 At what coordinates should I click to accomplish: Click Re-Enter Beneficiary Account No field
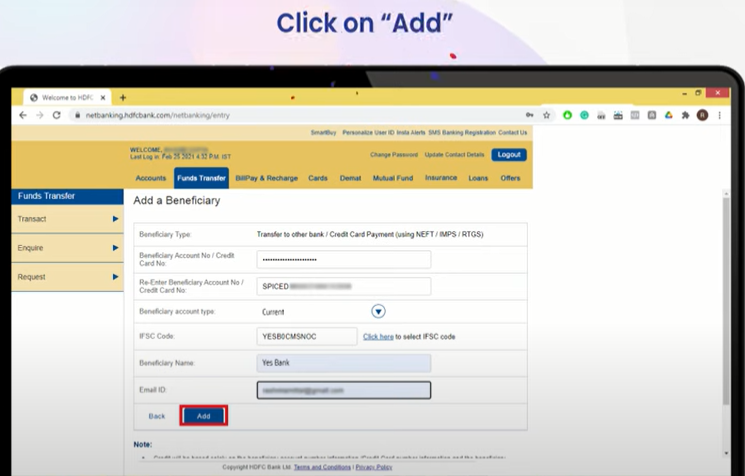point(344,286)
